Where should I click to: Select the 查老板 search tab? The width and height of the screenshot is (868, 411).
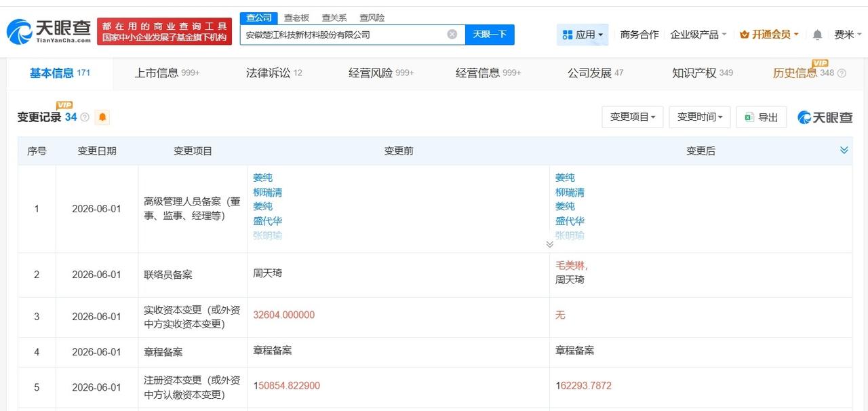point(296,18)
